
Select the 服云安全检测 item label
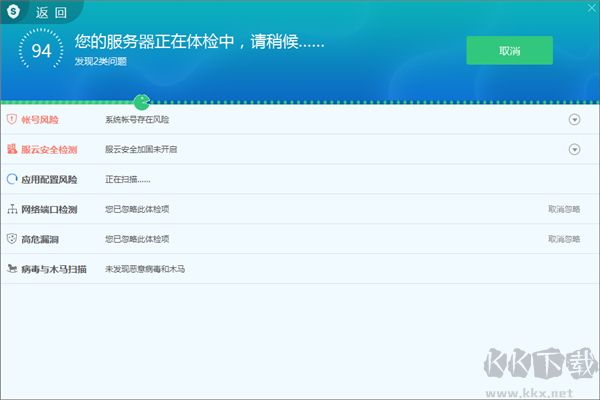[49, 150]
